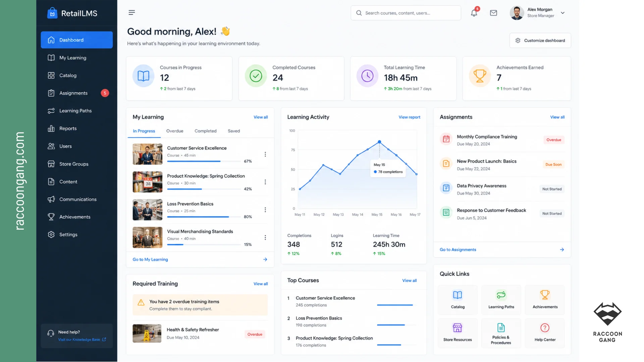The height and width of the screenshot is (362, 644).
Task: Click the Content document icon
Action: point(51,182)
